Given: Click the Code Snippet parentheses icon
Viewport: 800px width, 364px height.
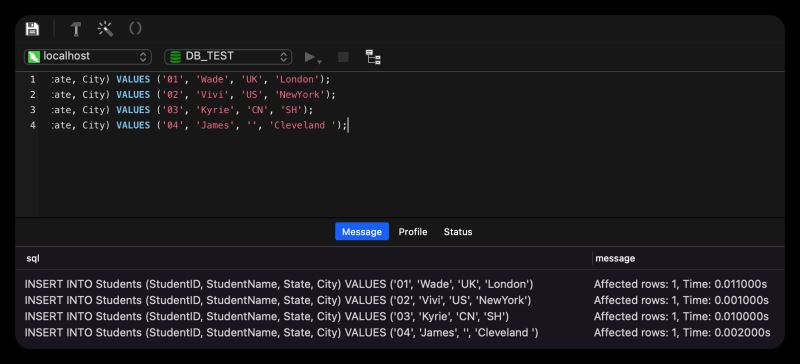Looking at the screenshot, I should click(135, 29).
